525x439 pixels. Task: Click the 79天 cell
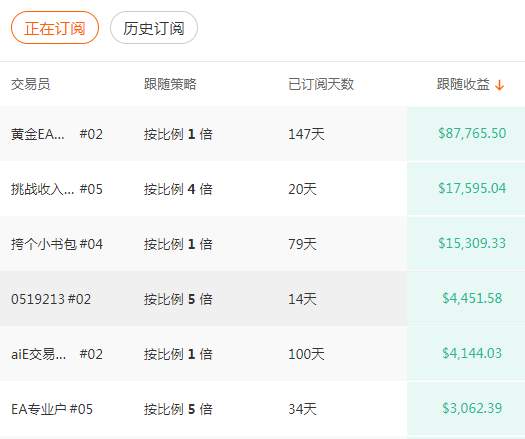302,244
